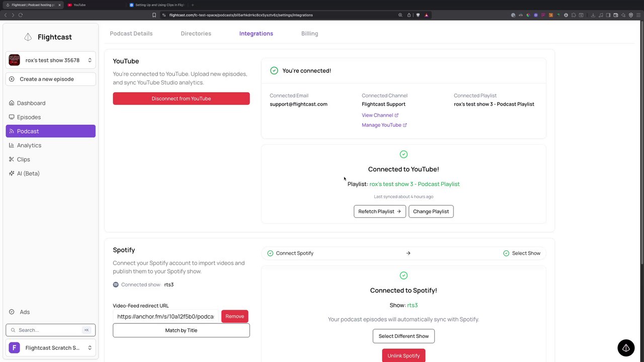Click the browser forward arrow

[13, 15]
